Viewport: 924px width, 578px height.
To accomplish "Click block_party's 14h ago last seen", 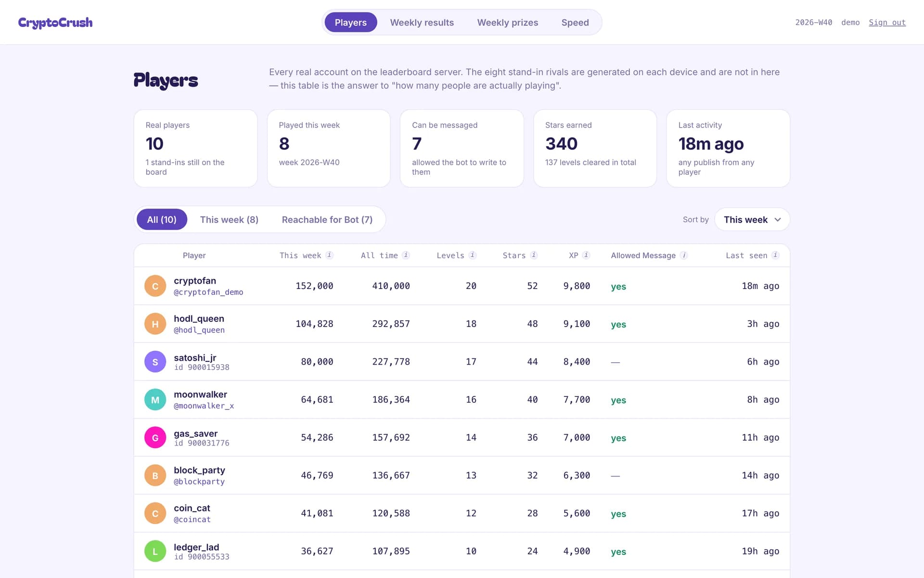I will (x=760, y=475).
